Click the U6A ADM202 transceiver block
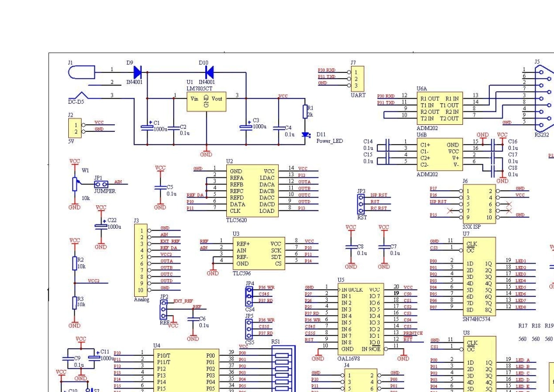This screenshot has width=554, height=392. pyautogui.click(x=439, y=108)
